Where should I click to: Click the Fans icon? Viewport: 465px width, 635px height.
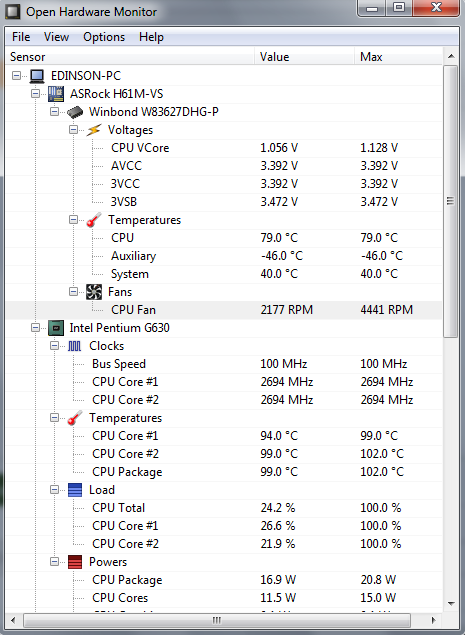click(x=94, y=292)
